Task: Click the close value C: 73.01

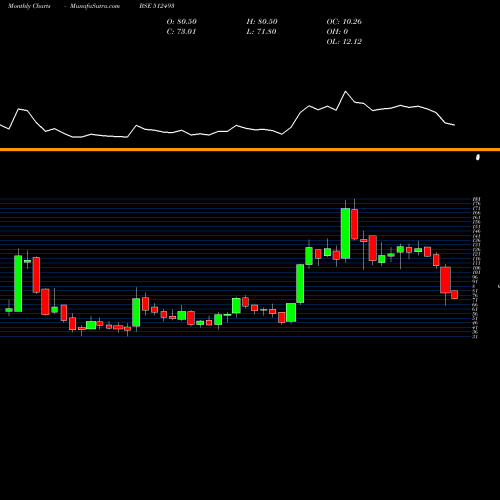Action: (x=181, y=31)
